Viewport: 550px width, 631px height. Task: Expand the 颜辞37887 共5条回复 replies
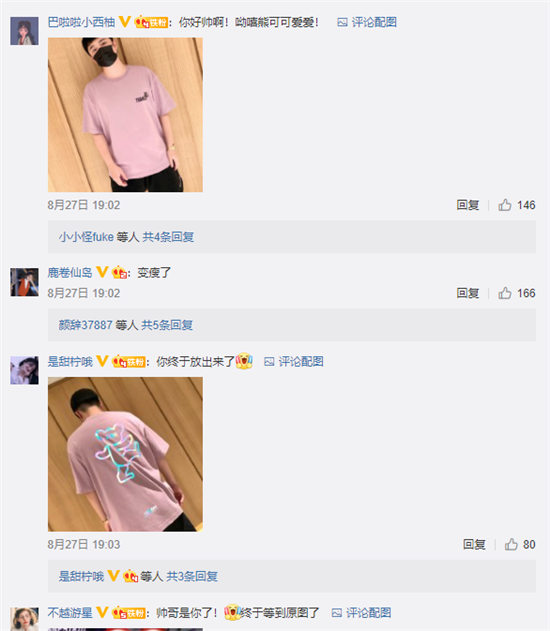[126, 325]
